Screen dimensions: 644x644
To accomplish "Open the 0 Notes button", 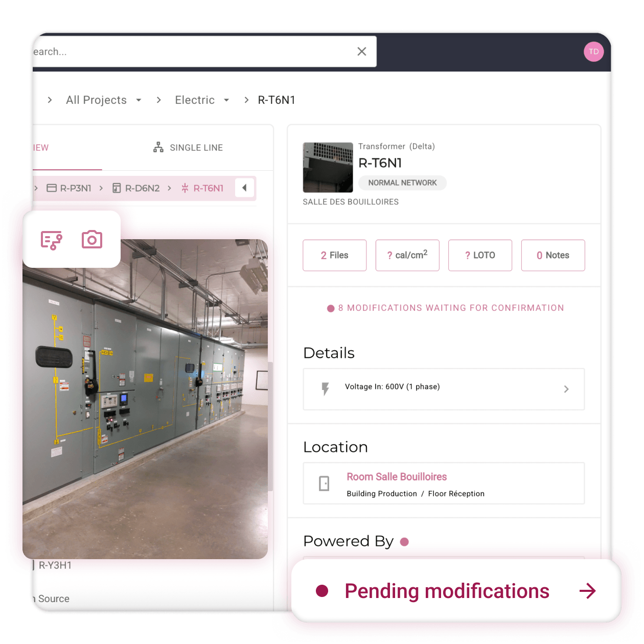I will coord(553,255).
